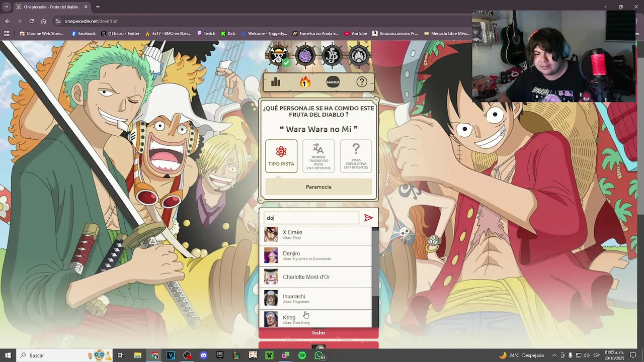
Task: Open 4x17 - BMO en Blan... bookmark
Action: coord(168,34)
